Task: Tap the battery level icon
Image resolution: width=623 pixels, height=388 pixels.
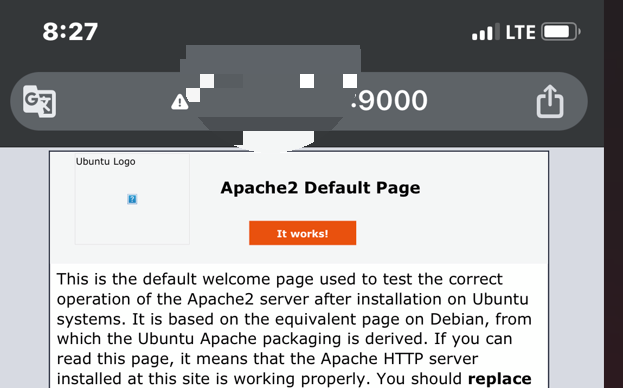Action: coord(561,32)
